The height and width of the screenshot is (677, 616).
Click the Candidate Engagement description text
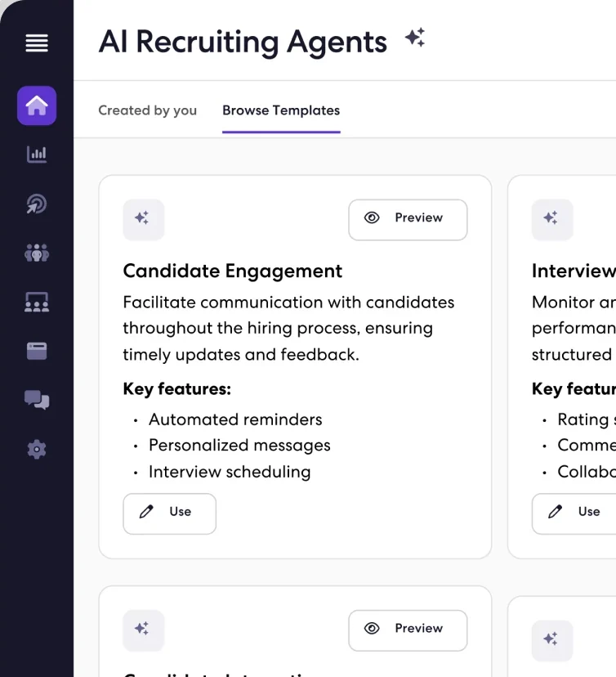(288, 329)
